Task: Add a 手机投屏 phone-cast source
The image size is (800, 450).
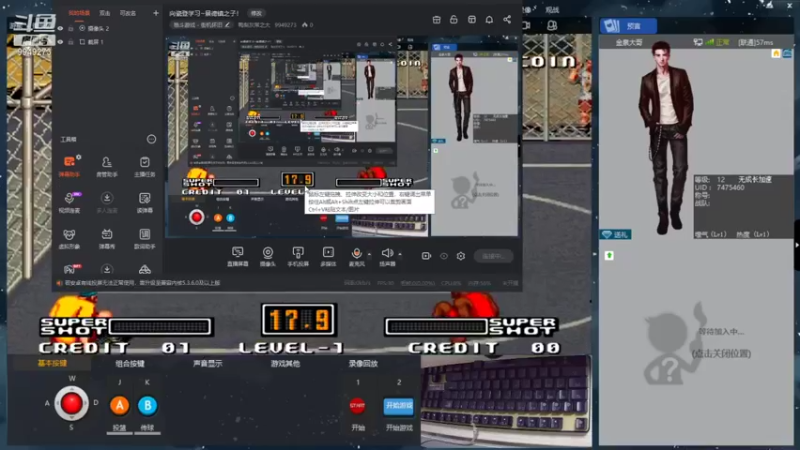Action: tap(298, 256)
